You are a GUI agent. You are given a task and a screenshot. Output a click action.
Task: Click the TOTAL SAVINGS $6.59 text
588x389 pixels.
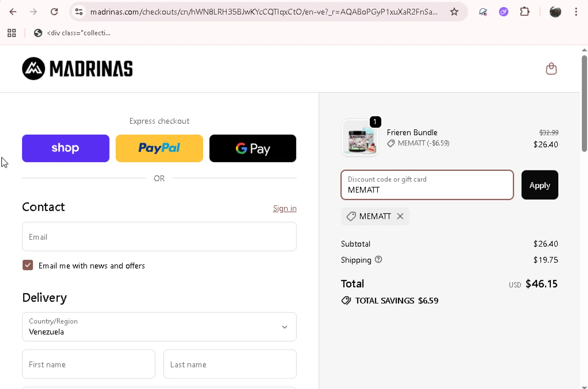pos(397,300)
